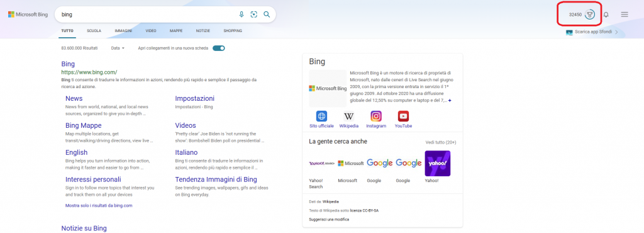Open the Instagram icon link
Image resolution: width=644 pixels, height=233 pixels.
[376, 116]
